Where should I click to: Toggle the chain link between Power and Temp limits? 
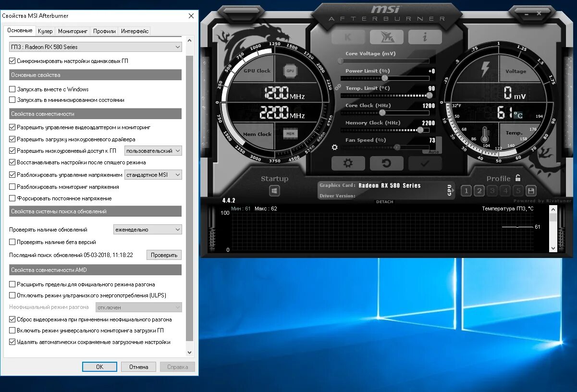[x=337, y=87]
